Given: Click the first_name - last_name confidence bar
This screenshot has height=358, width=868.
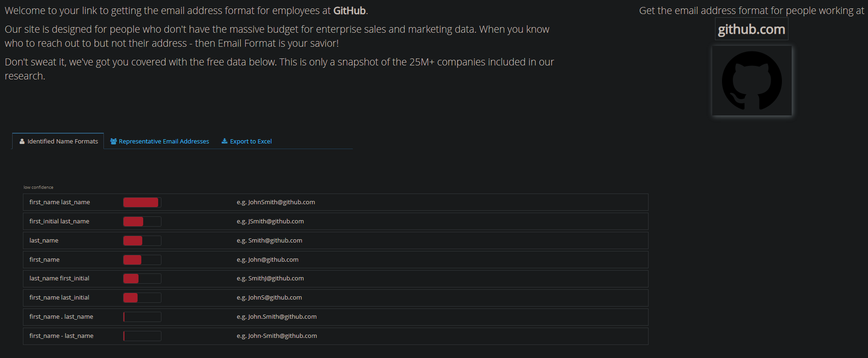Looking at the screenshot, I should tap(142, 336).
